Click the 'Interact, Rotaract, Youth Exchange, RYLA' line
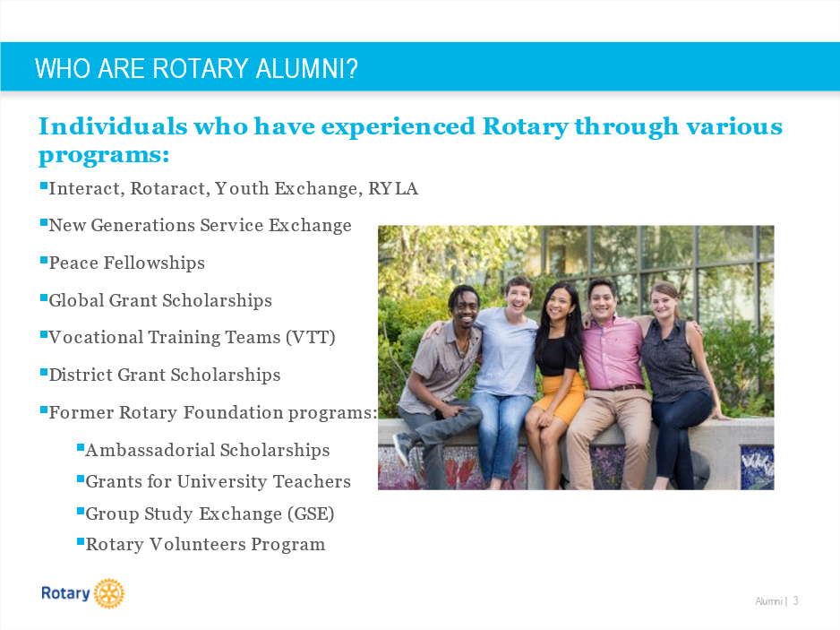 [233, 189]
